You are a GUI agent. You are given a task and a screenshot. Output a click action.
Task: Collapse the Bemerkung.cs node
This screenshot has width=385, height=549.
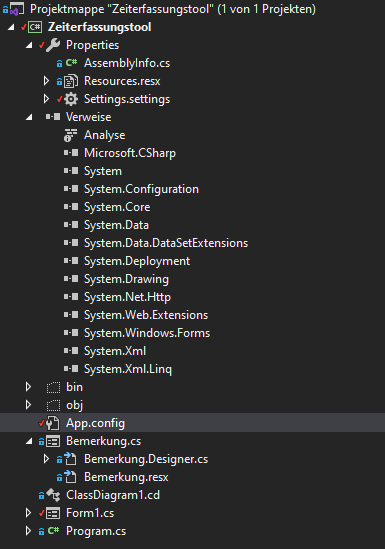tap(29, 442)
